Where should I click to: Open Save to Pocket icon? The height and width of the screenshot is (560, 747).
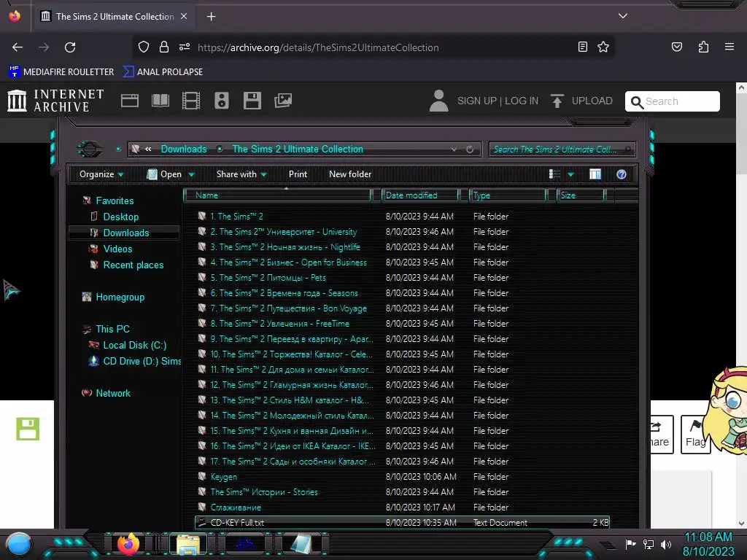pyautogui.click(x=677, y=47)
